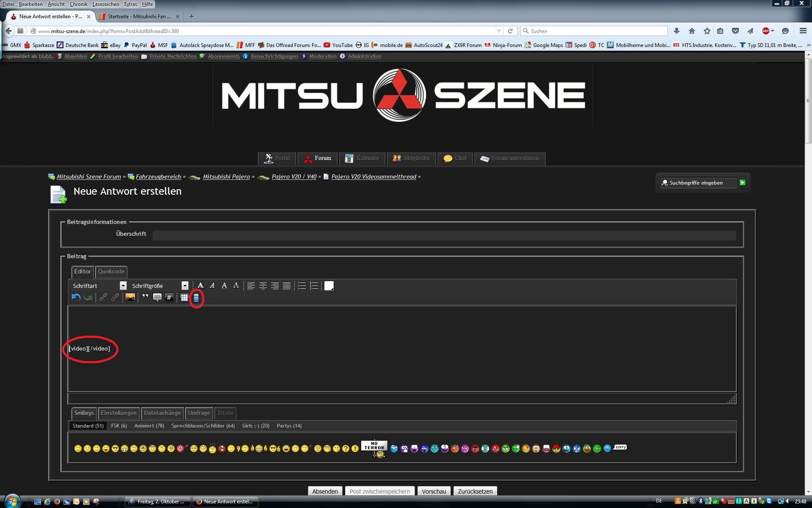Open the Kalender navigation tab
The width and height of the screenshot is (812, 508).
pos(362,158)
